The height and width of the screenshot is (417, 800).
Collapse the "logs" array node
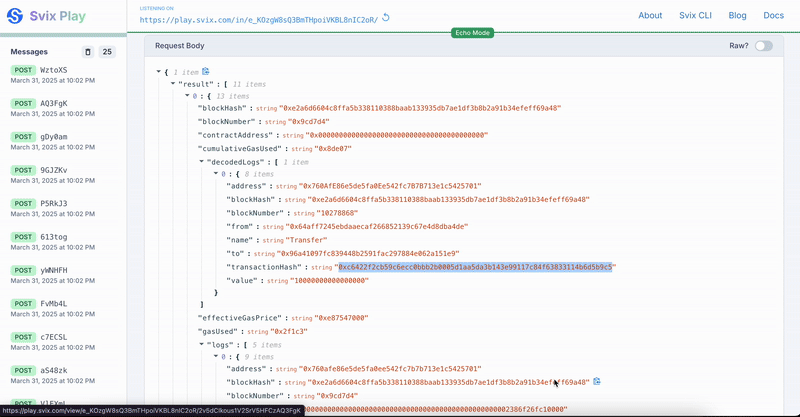(201, 344)
